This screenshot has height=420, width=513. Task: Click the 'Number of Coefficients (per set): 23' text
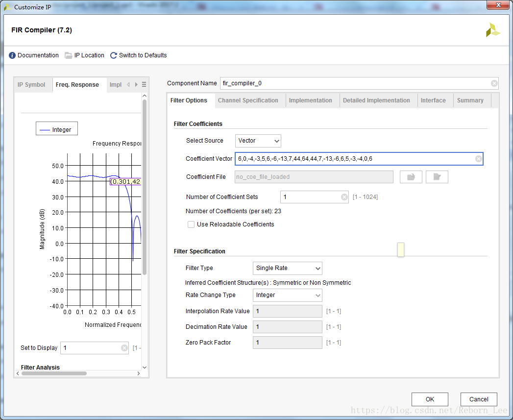[233, 211]
